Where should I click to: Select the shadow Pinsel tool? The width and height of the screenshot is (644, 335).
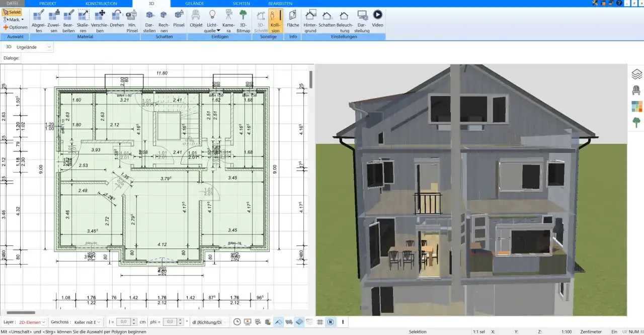pyautogui.click(x=179, y=18)
